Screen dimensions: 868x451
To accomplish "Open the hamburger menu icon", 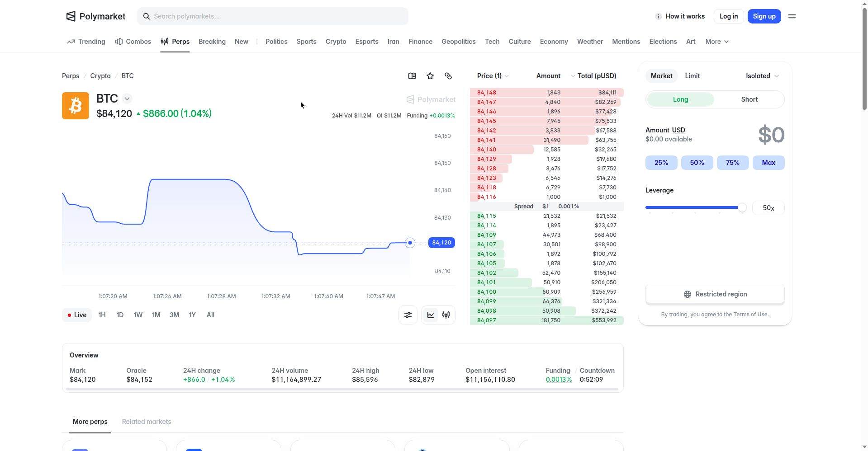I will [x=792, y=16].
